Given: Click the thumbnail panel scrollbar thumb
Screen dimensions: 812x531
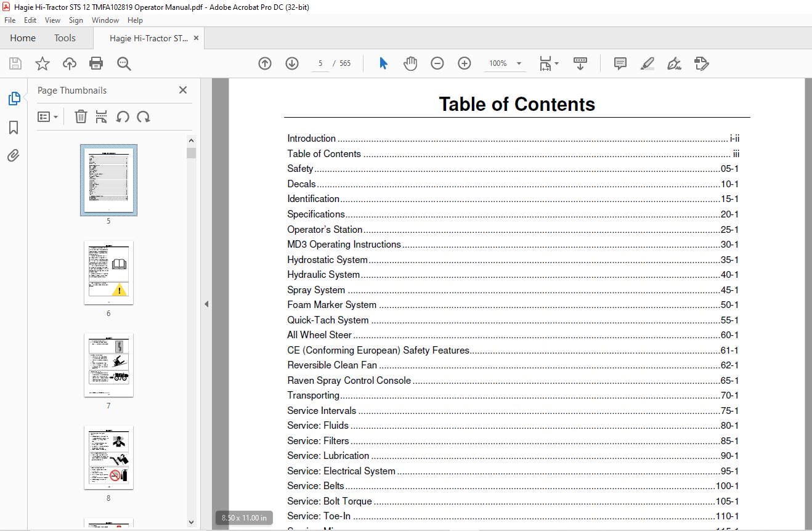Looking at the screenshot, I should click(191, 153).
